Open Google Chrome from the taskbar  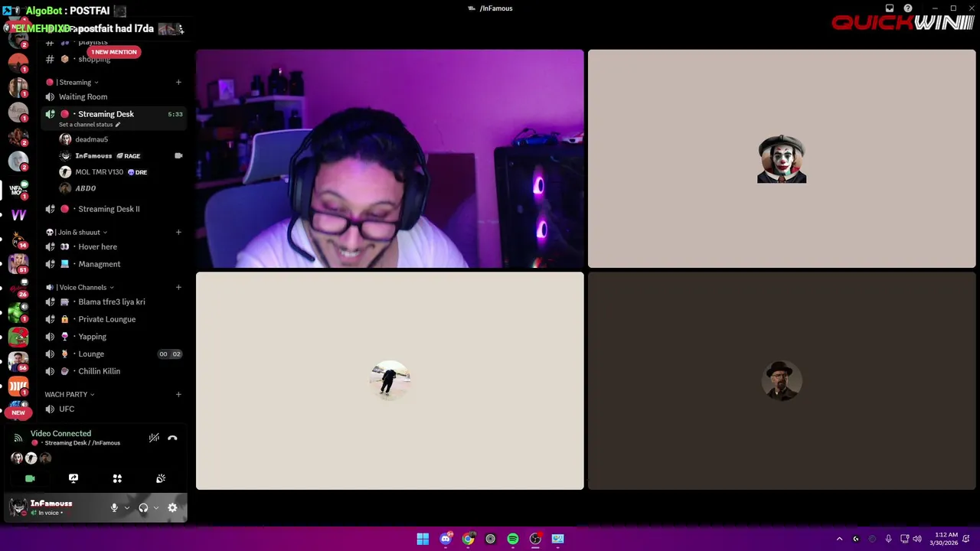(x=468, y=539)
